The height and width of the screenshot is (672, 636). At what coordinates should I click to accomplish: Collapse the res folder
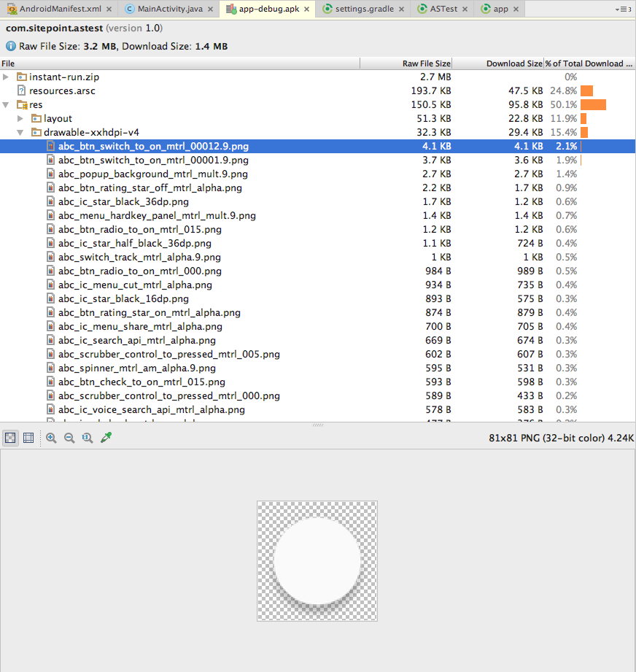point(6,104)
